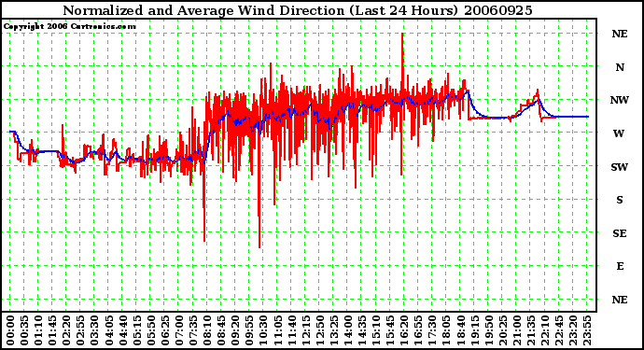Click the 19:50 time label
The width and height of the screenshot is (644, 350).
coord(488,330)
